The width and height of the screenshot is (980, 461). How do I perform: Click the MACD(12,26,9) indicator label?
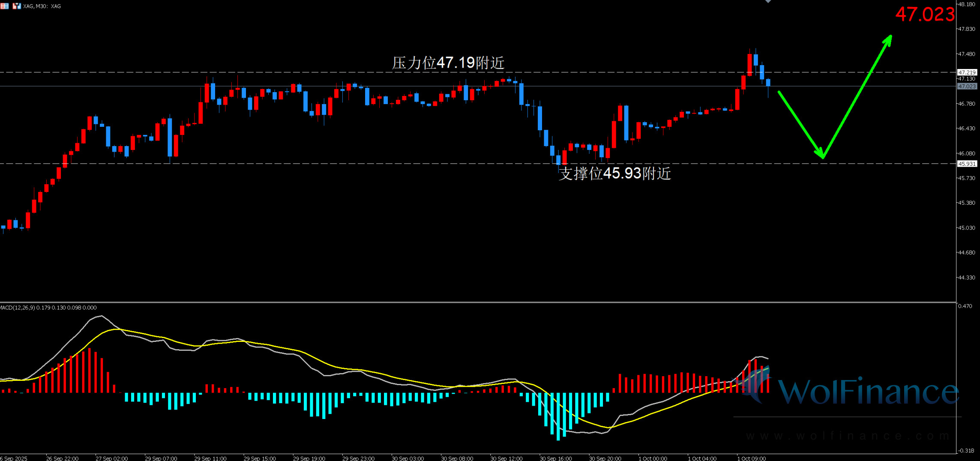pos(48,308)
